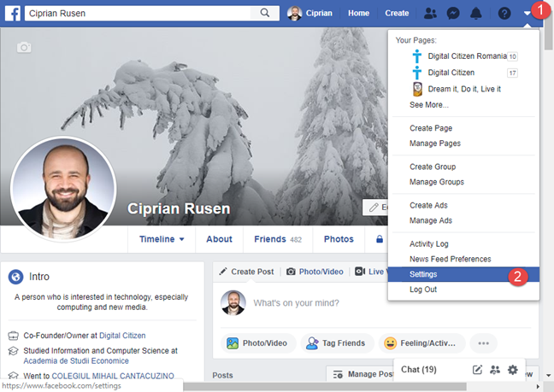Click the horizontal scrollbar right arrow
The width and height of the screenshot is (554, 392).
538,387
